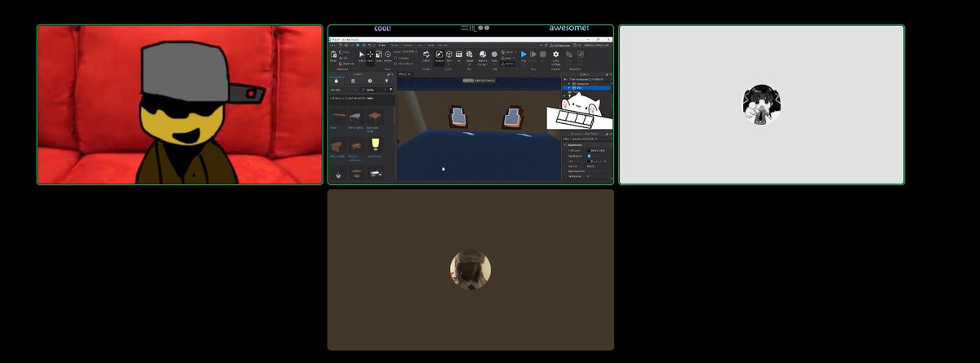The width and height of the screenshot is (980, 363).
Task: Choose the Move tool in Studio ribbon
Action: point(370,55)
